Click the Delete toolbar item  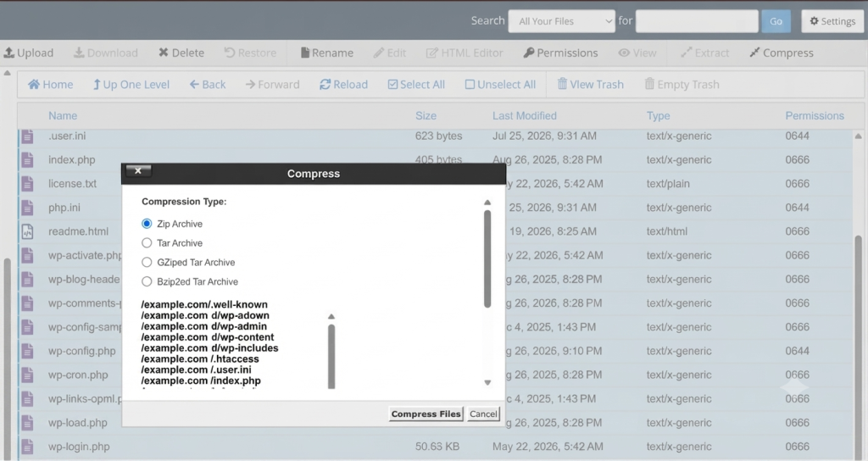coord(181,53)
